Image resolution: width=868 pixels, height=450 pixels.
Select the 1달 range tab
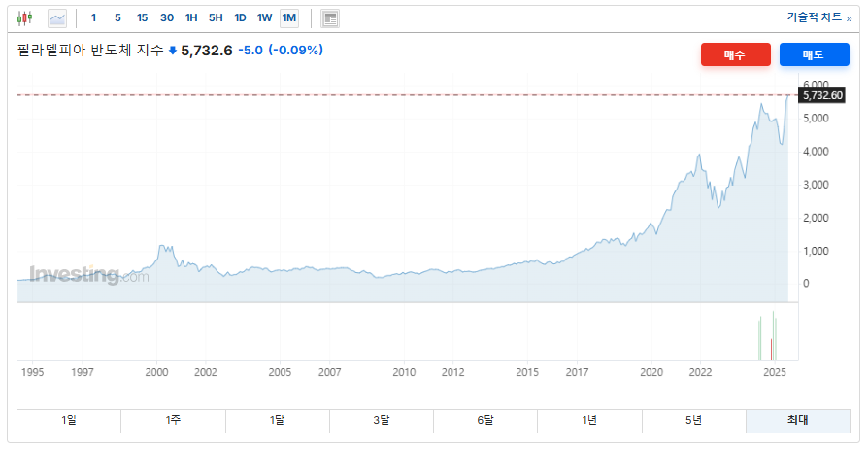[x=277, y=421]
